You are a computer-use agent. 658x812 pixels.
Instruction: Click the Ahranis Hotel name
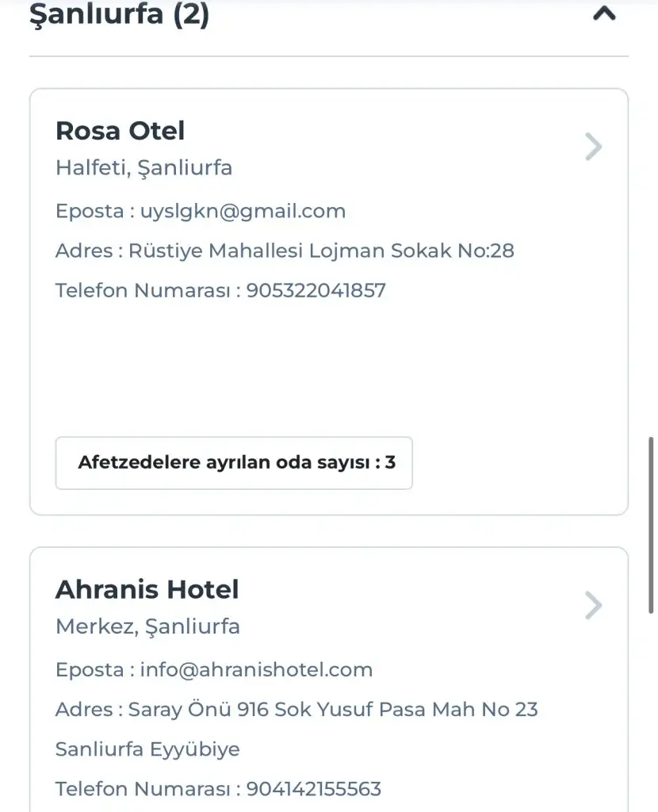coord(147,589)
